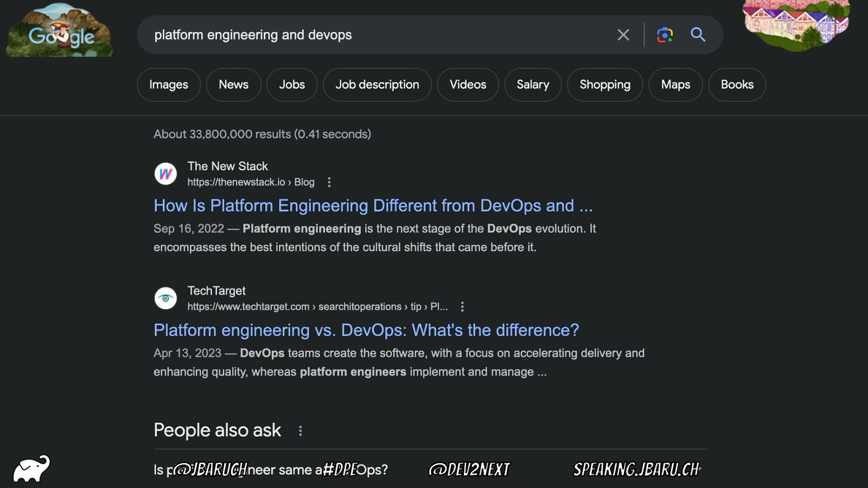The image size is (868, 488).
Task: Switch to Maps filter
Action: (x=675, y=85)
